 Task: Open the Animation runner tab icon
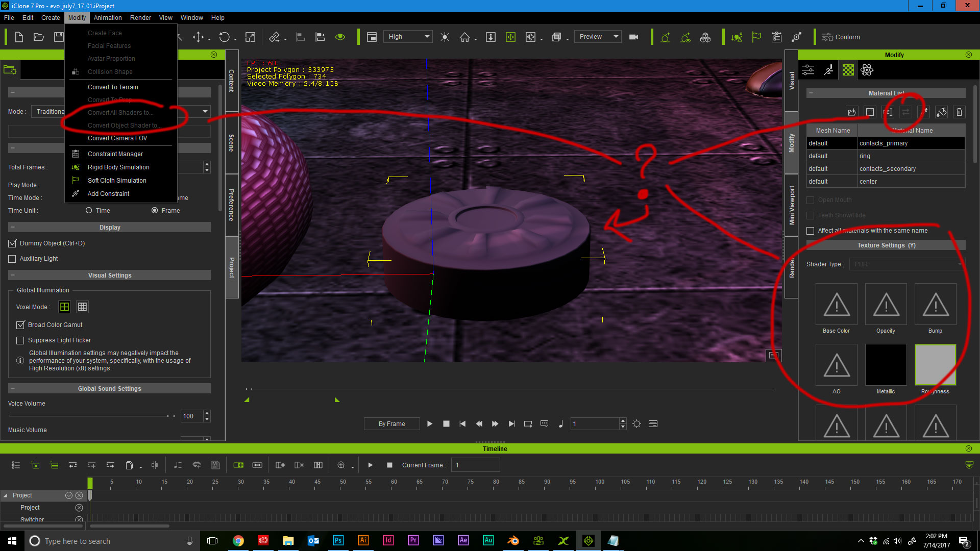tap(828, 70)
